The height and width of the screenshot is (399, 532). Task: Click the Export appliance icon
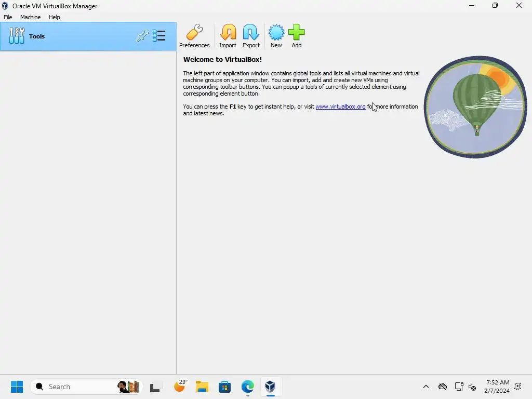[x=251, y=36]
